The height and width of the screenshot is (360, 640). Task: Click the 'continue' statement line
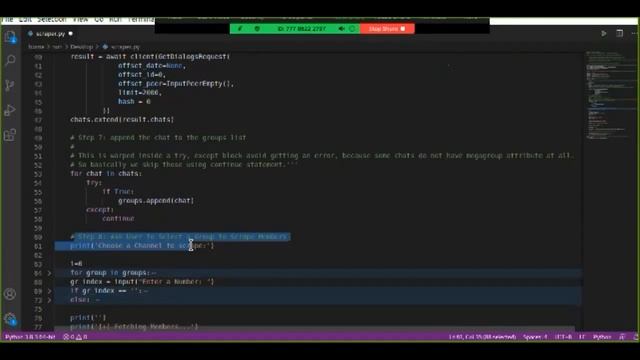point(118,218)
